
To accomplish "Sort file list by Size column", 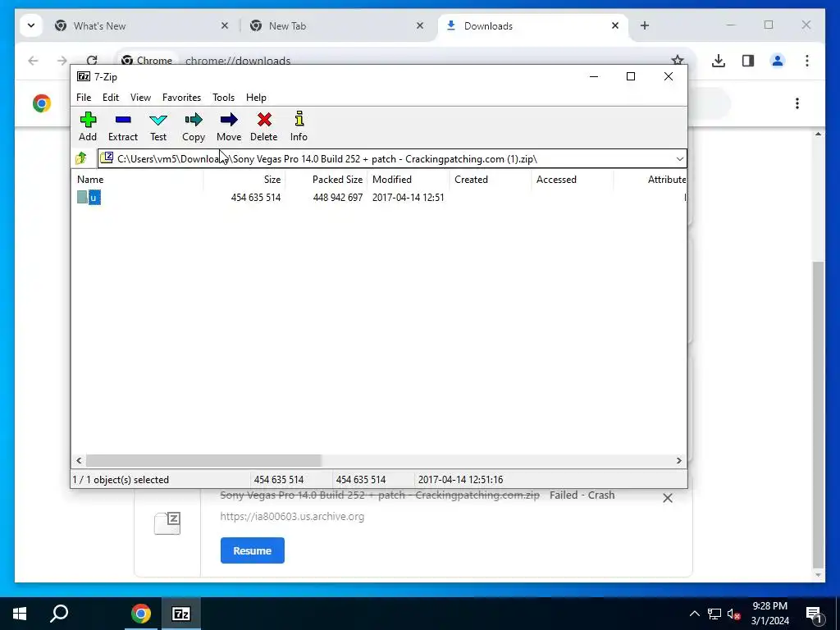I will point(244,180).
